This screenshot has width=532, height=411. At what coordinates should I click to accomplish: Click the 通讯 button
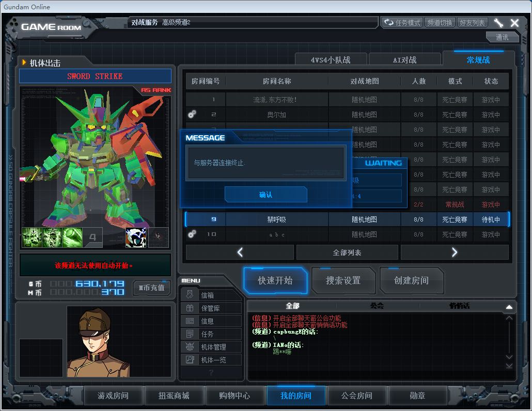(x=503, y=37)
